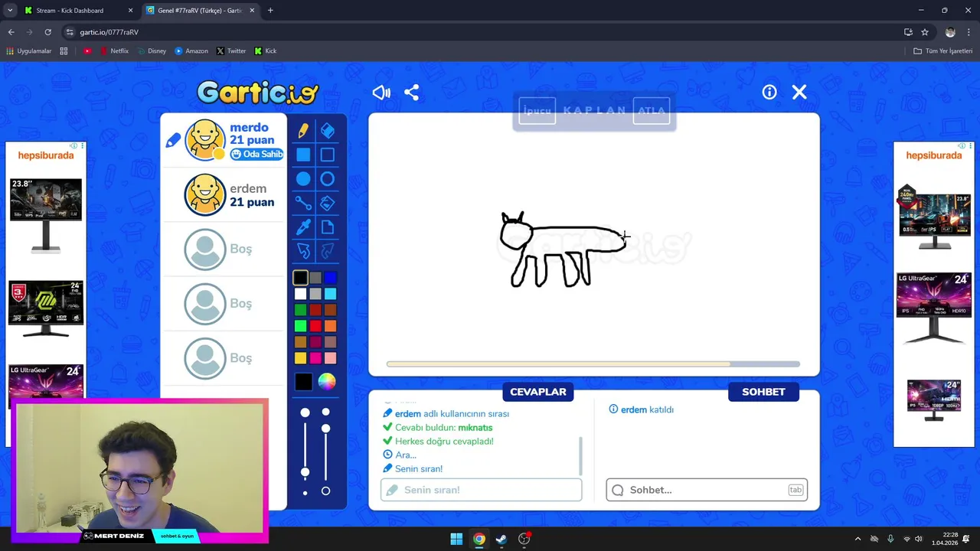
Task: Click the current color black preview box
Action: (303, 382)
